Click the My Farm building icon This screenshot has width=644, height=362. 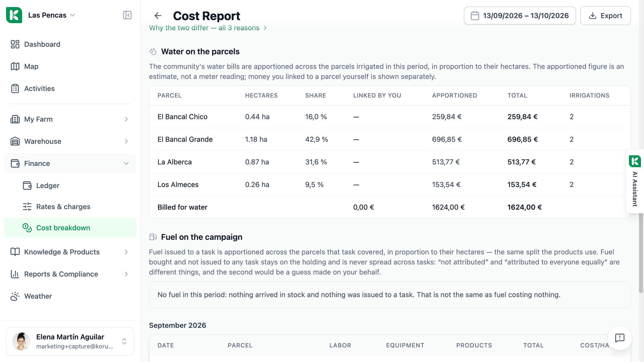15,119
